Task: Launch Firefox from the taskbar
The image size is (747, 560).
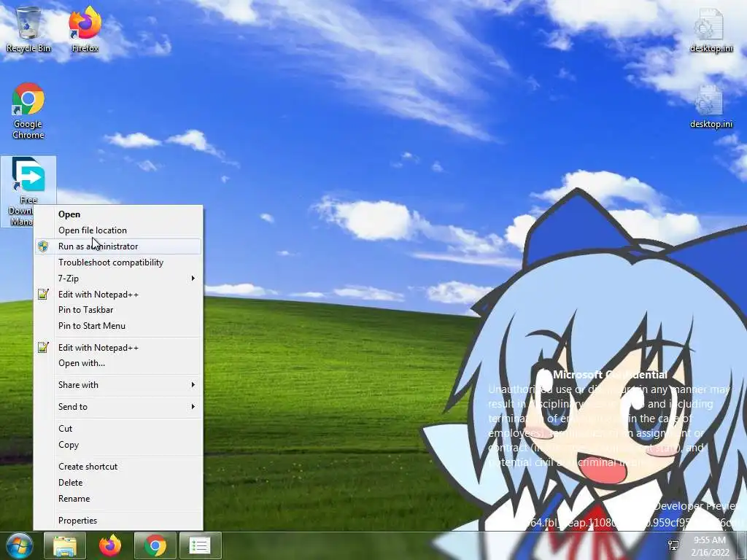Action: (x=110, y=545)
